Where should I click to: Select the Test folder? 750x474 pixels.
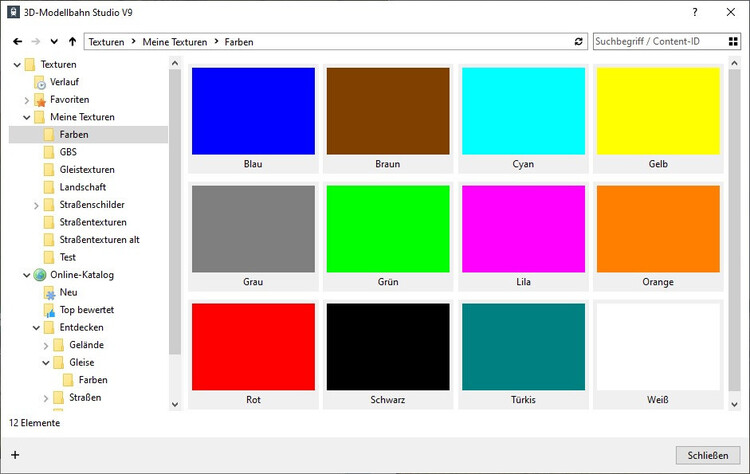67,257
